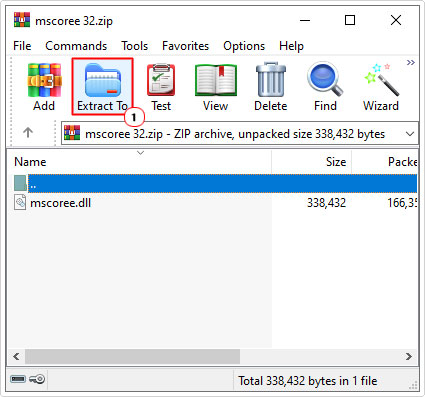Screen dimensions: 425x397
Task: Open the File menu
Action: (22, 46)
